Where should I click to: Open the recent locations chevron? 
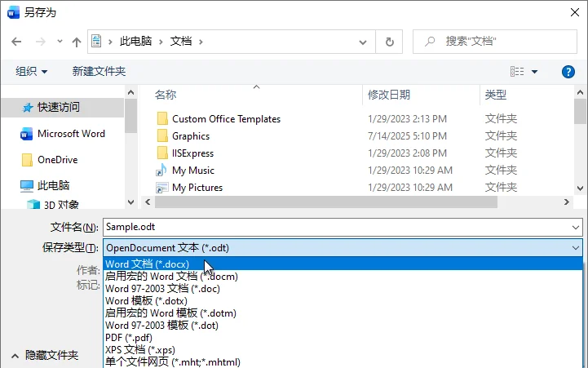point(60,42)
